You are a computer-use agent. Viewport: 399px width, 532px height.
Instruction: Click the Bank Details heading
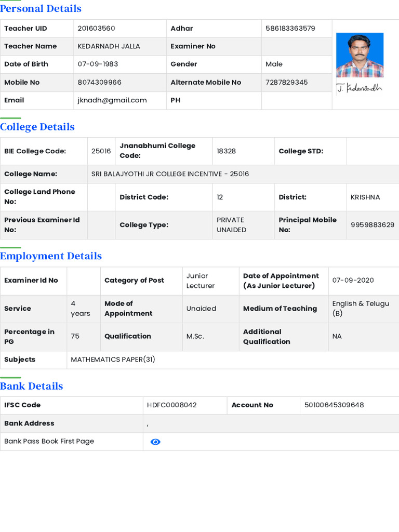[32, 386]
